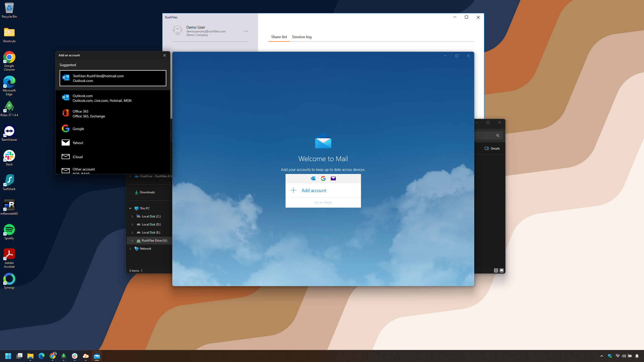Click the purple Yahoo mail icon
This screenshot has height=362, width=644.
tap(333, 178)
